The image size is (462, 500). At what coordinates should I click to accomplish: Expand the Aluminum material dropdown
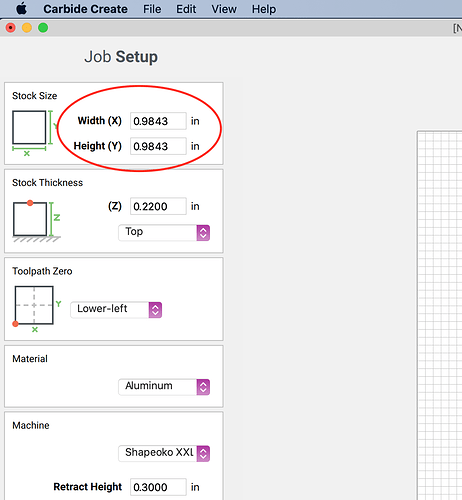[164, 387]
